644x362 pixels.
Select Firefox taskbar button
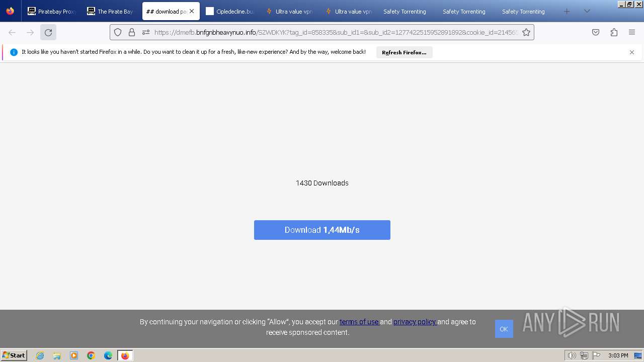[x=125, y=355]
